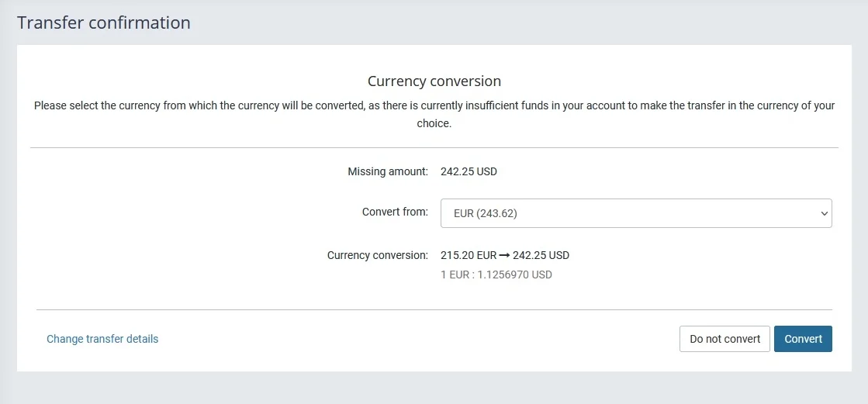Click the empty gray area beside the page title
This screenshot has height=404, width=868.
[x=527, y=22]
